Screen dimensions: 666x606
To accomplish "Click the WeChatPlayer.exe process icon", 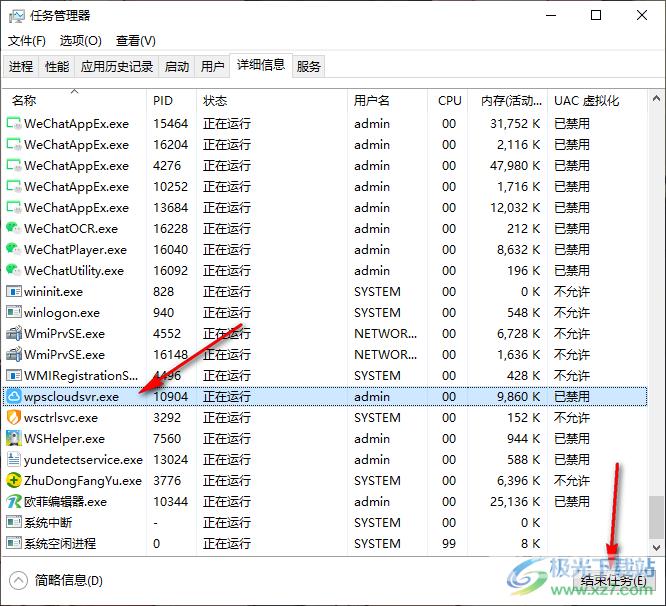I will [14, 250].
